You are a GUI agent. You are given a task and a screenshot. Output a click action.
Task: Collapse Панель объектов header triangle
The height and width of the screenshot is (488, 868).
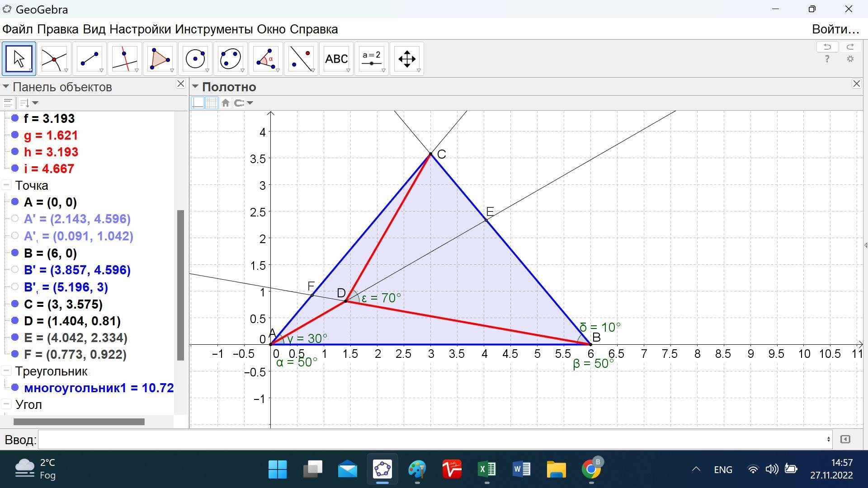(6, 86)
